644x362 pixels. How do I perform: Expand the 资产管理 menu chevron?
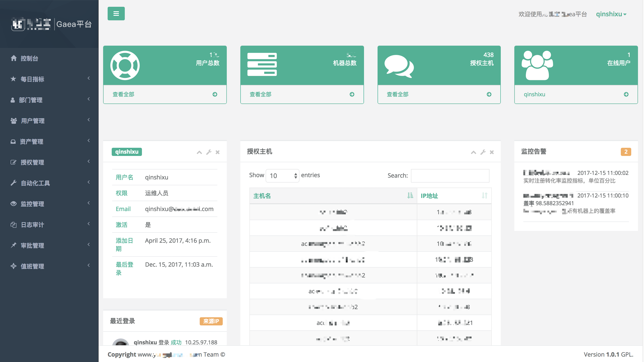tap(89, 141)
